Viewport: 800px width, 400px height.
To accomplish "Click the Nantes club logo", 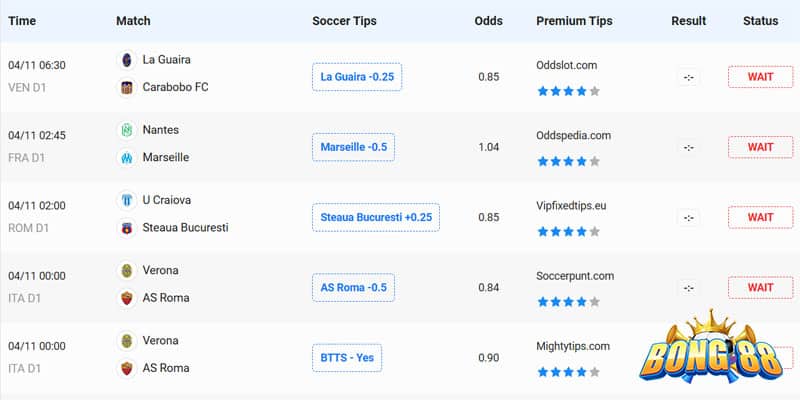I will coord(127,130).
